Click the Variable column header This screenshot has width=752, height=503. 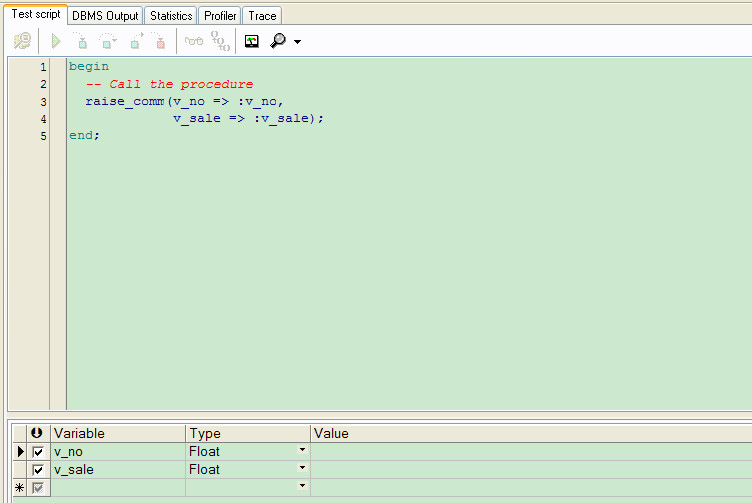coord(118,433)
